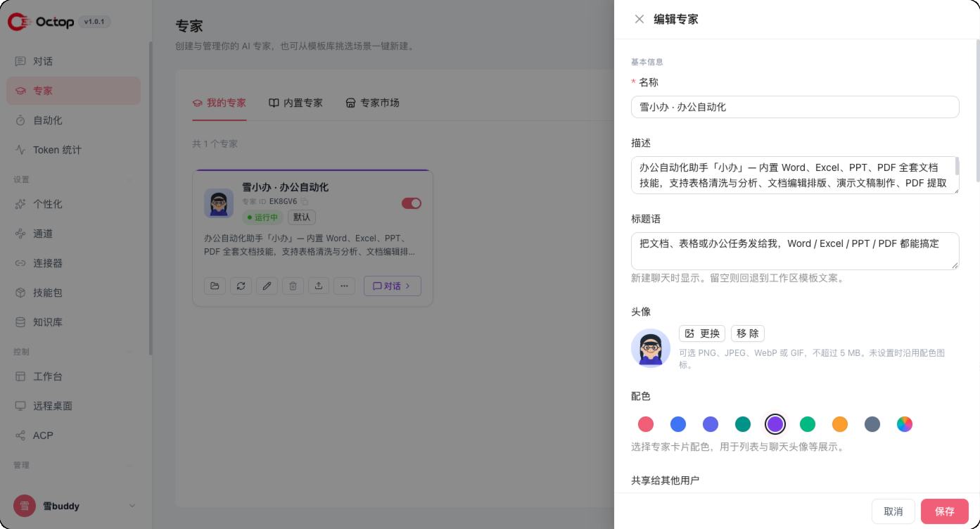The width and height of the screenshot is (980, 529).
Task: Open 对话 in the sidebar
Action: 74,61
